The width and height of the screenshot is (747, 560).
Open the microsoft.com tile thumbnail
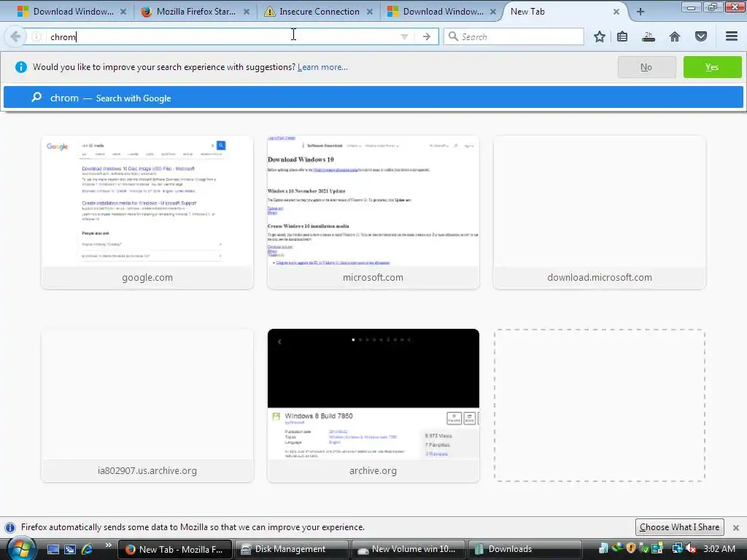point(373,212)
